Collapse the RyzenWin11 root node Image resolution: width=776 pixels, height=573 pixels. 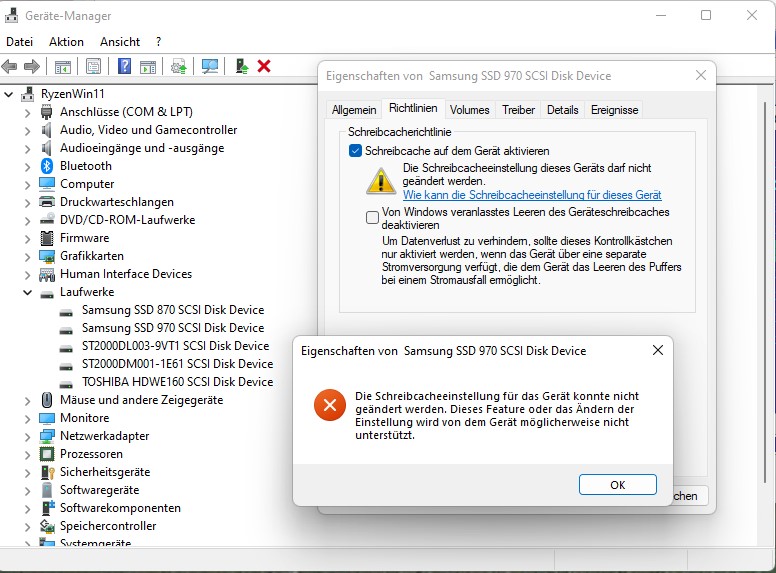click(x=9, y=94)
